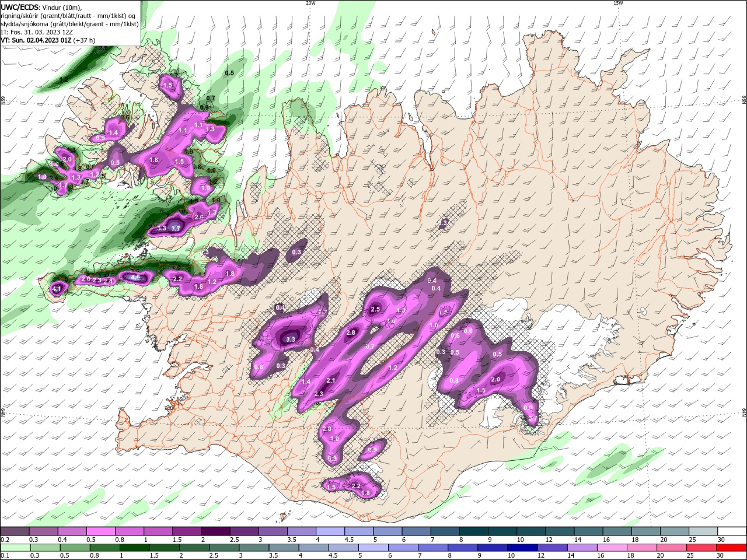Click the white 30 swatch ending the top legend row
The image size is (747, 560).
[x=731, y=531]
